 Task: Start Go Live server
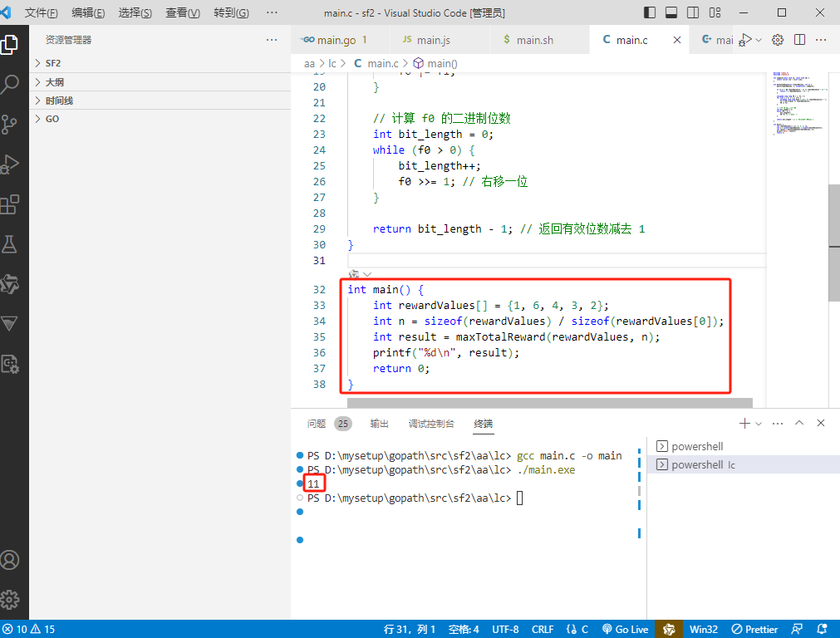point(625,629)
